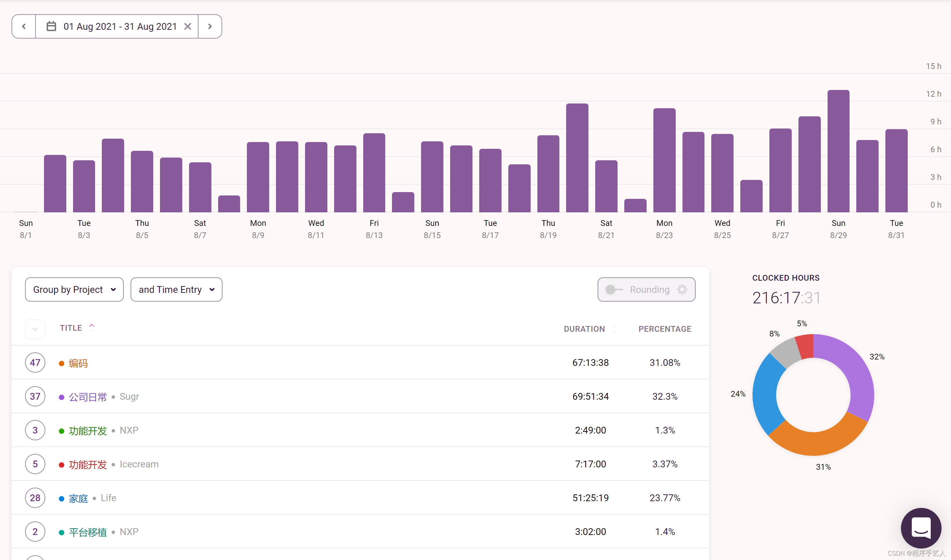Image resolution: width=951 pixels, height=560 pixels.
Task: Click the Life client label
Action: tap(108, 498)
